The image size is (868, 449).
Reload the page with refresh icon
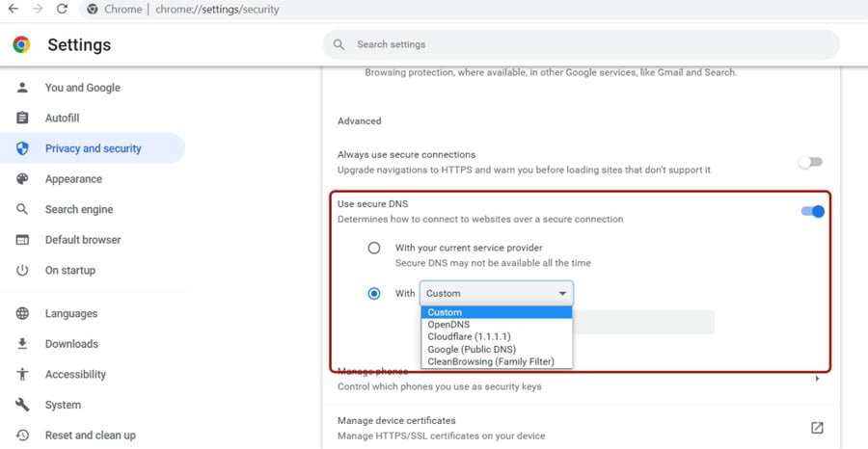click(x=62, y=9)
